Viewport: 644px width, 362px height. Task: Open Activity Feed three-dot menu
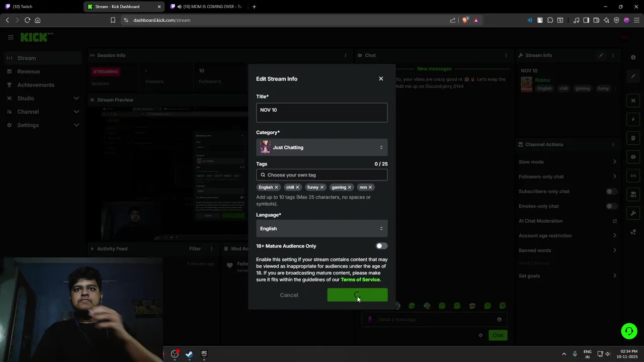coord(212,248)
